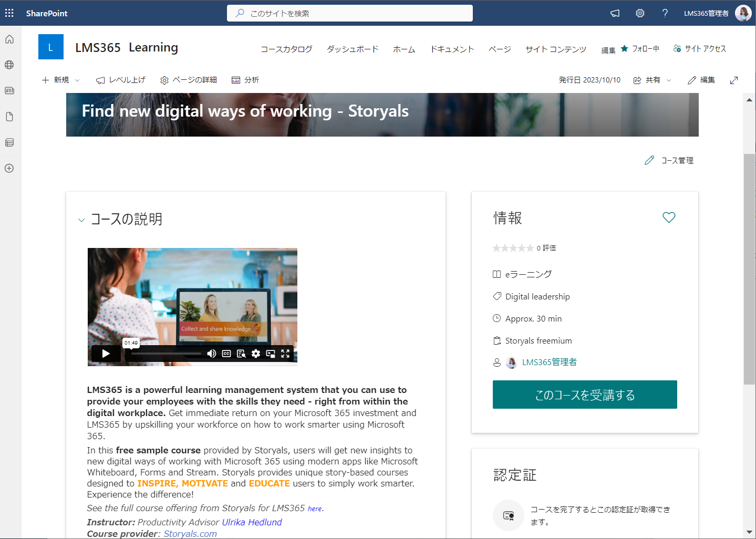Navigate to the コースカタログ tab
Image resolution: width=756 pixels, height=539 pixels.
[286, 48]
